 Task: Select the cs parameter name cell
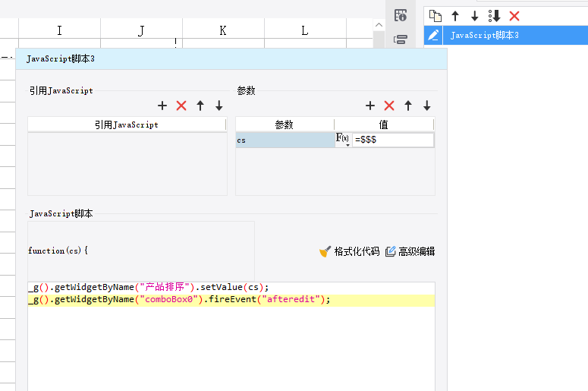285,140
